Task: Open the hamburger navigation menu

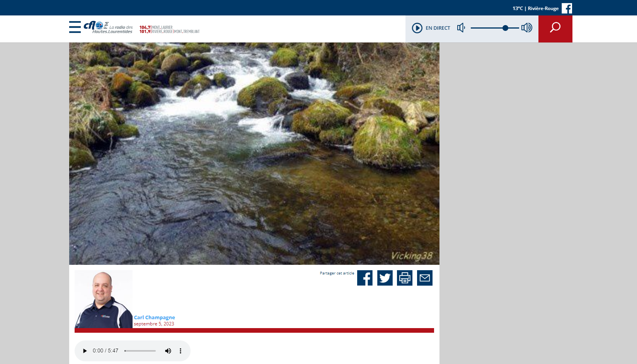Action: 75,27
